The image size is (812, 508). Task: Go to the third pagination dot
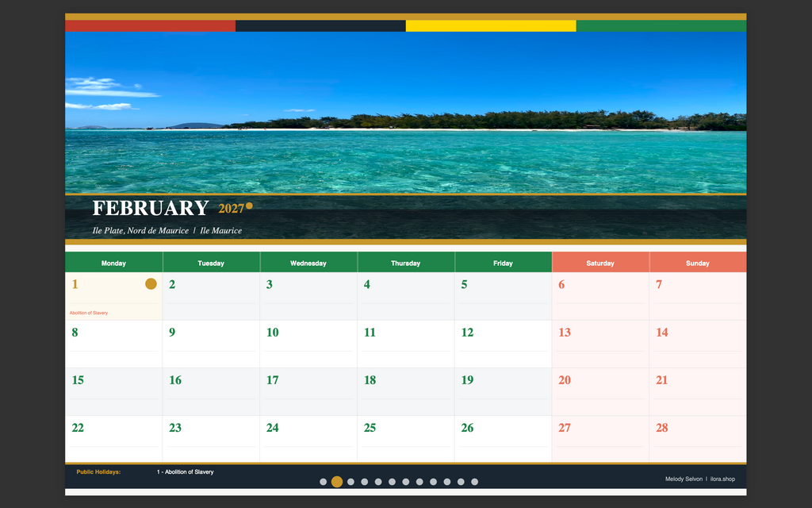(x=350, y=482)
